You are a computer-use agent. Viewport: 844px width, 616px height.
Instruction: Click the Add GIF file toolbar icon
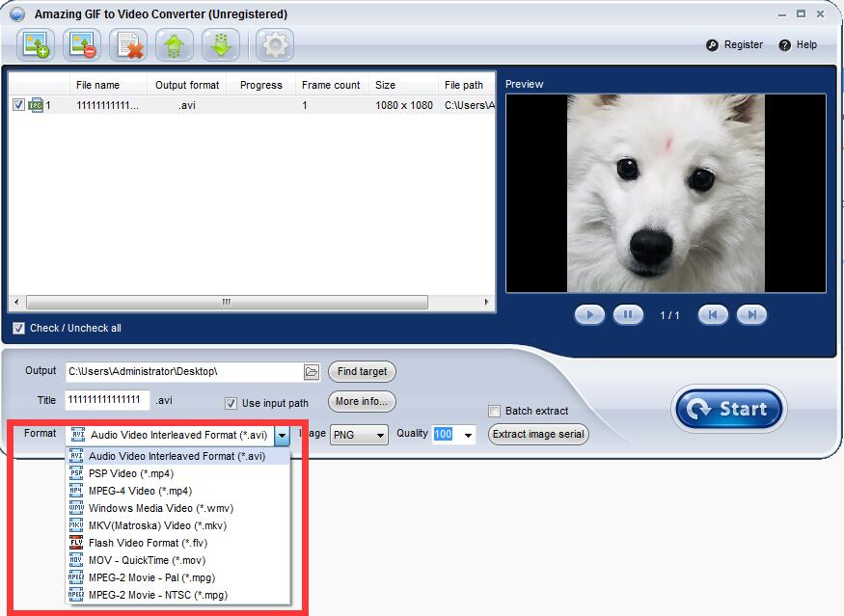(x=36, y=44)
